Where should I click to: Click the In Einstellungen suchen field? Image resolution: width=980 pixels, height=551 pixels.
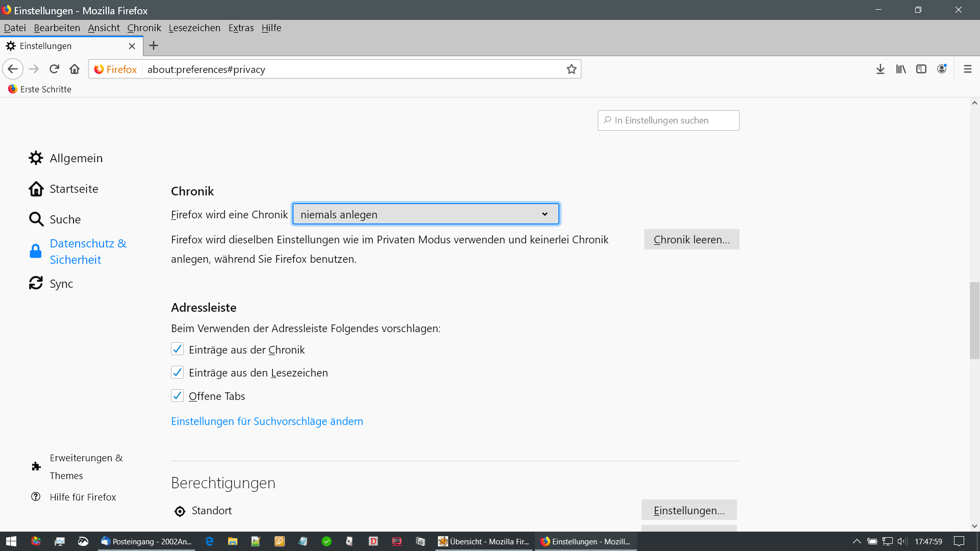[669, 120]
